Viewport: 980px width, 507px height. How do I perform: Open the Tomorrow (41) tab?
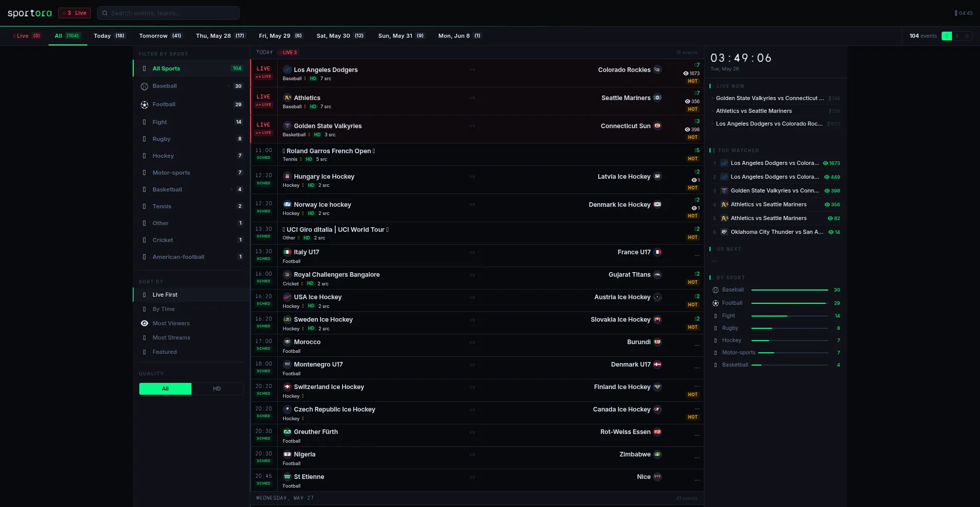[160, 36]
